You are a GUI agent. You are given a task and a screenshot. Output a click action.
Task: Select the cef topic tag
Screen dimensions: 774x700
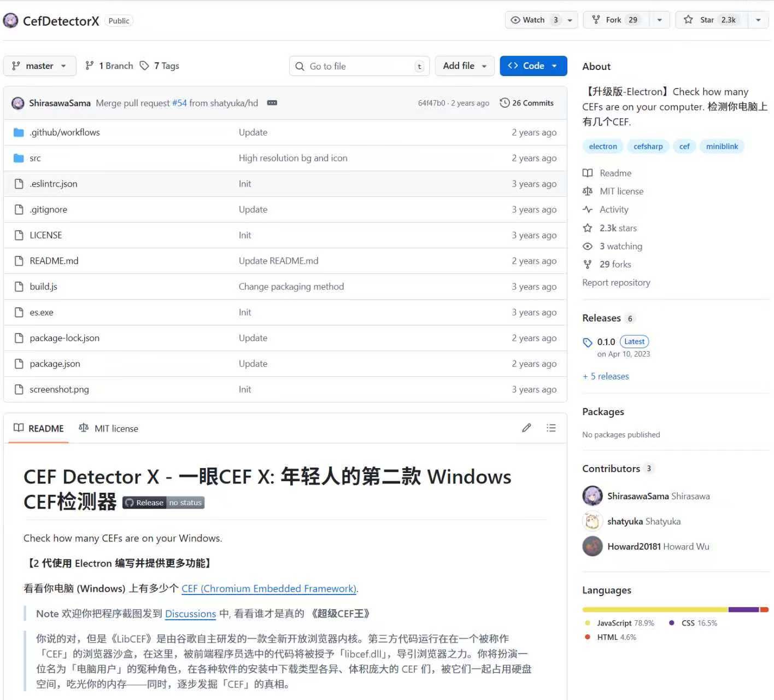(684, 146)
